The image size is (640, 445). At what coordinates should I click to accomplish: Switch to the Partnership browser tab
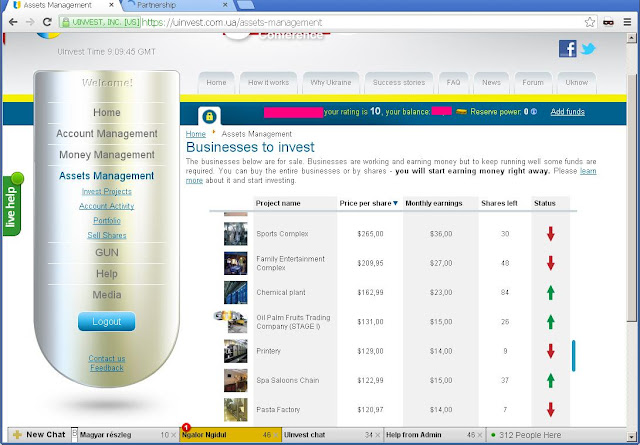176,5
